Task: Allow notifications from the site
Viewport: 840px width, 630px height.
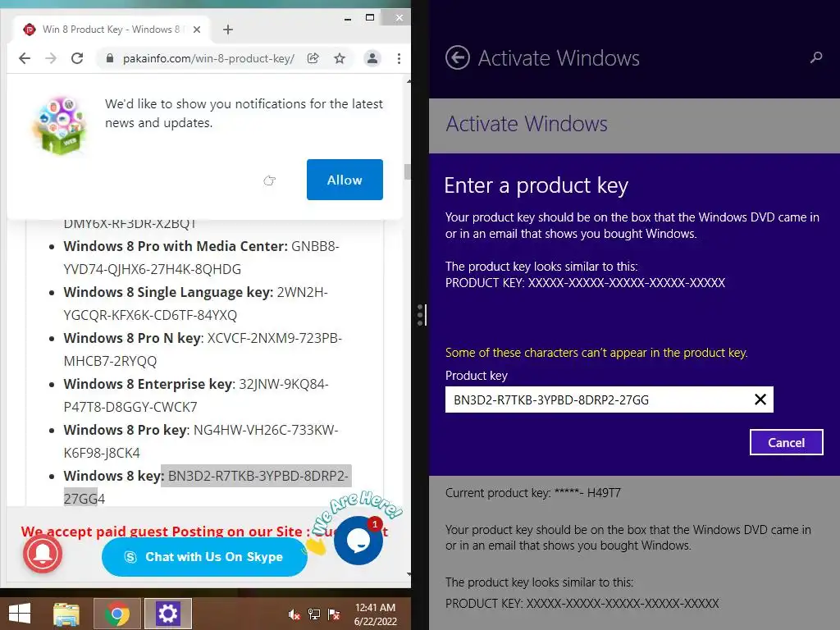Action: click(345, 180)
